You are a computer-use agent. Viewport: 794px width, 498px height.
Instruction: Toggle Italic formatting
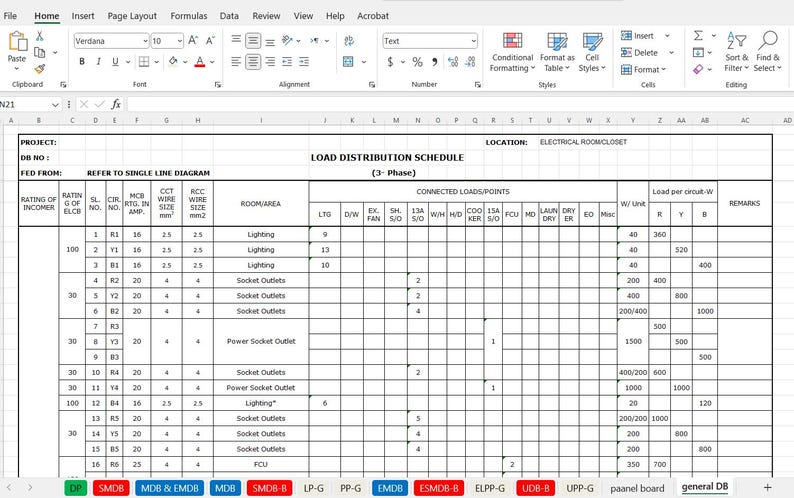click(99, 62)
